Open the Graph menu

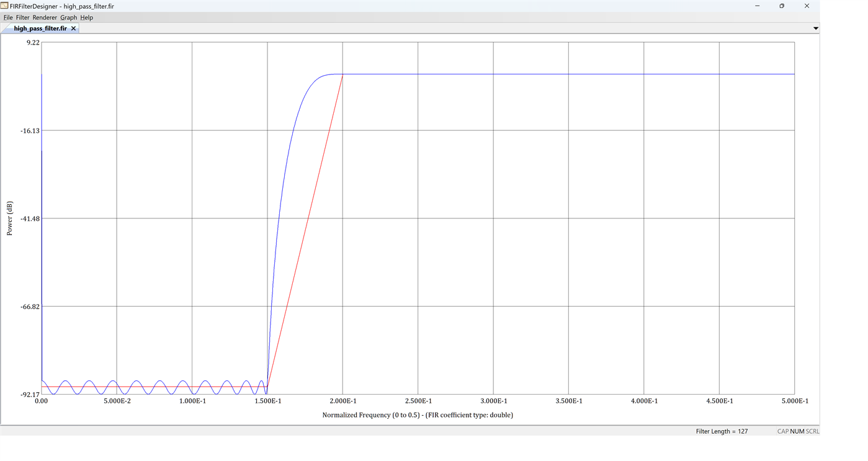68,17
